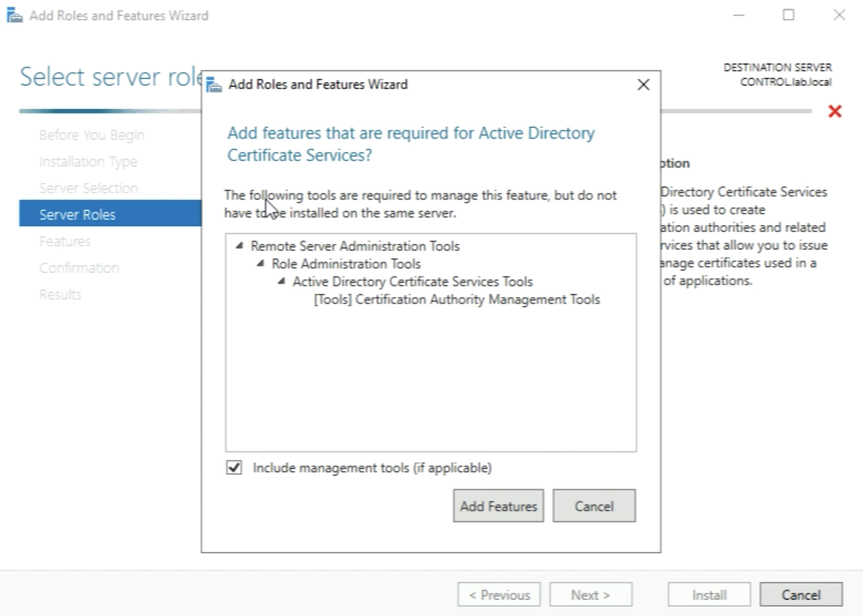Uncheck Include management tools checkbox

tap(234, 467)
